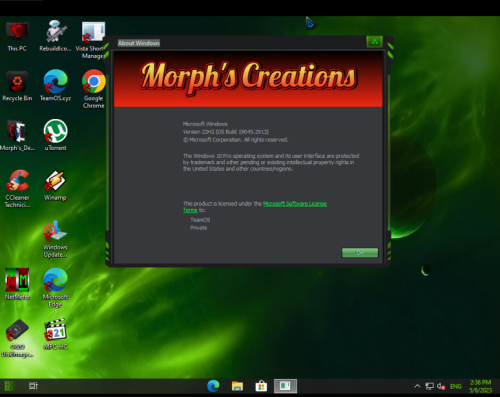Click the Morph's Creations banner

248,79
